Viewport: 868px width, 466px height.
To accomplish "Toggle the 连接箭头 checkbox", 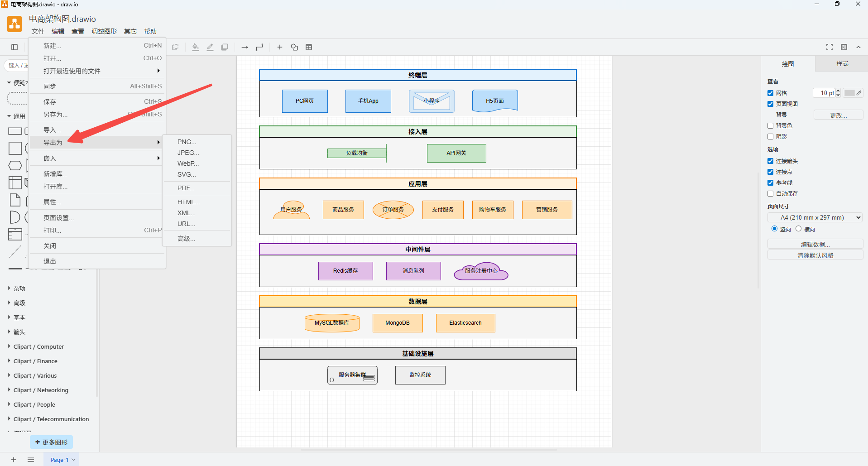I will coord(770,161).
